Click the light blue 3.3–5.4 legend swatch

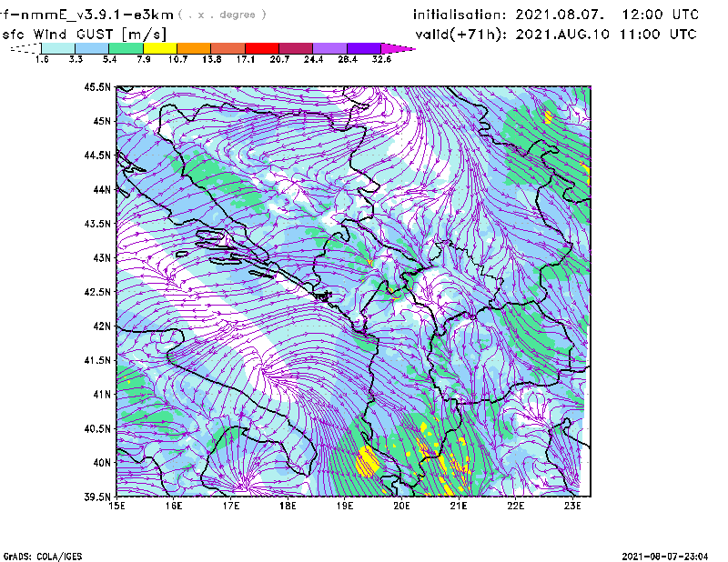click(x=92, y=48)
